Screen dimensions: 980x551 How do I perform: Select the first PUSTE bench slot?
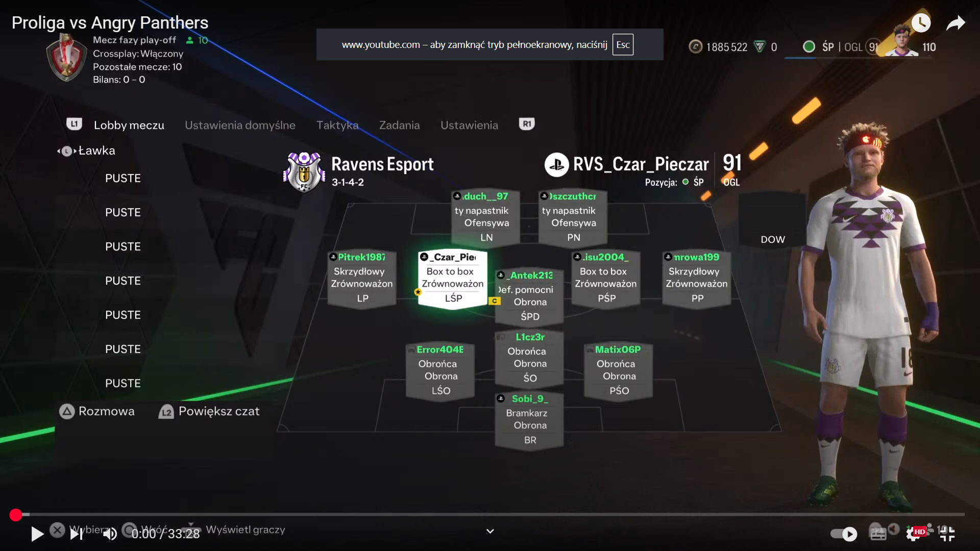point(122,178)
